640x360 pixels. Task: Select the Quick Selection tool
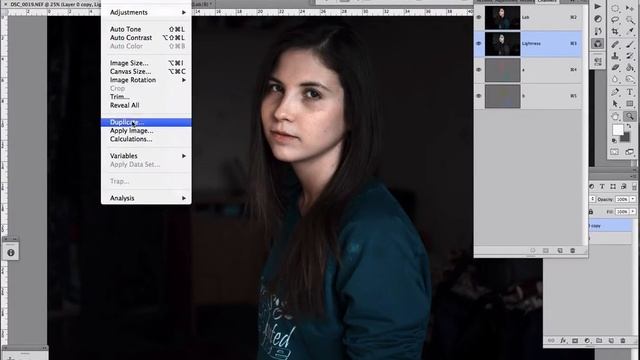point(630,20)
